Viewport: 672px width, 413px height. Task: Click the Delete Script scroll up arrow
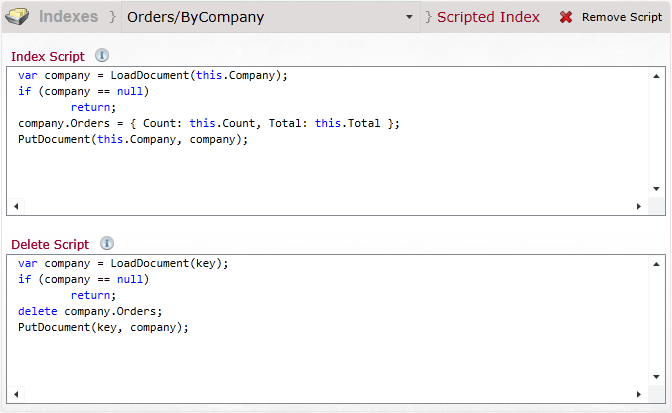pyautogui.click(x=656, y=264)
